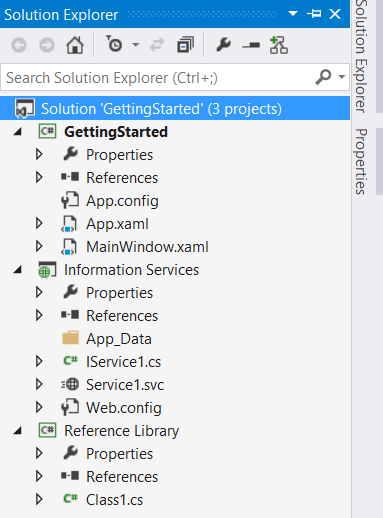Click the Forward navigation arrow in toolbar

pos(47,45)
